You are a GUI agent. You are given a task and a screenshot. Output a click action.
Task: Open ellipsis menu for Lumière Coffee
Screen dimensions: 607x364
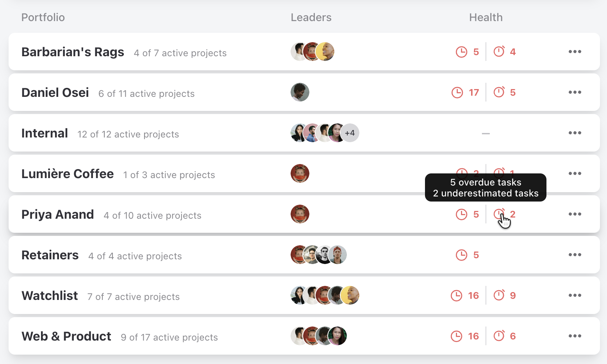click(575, 173)
